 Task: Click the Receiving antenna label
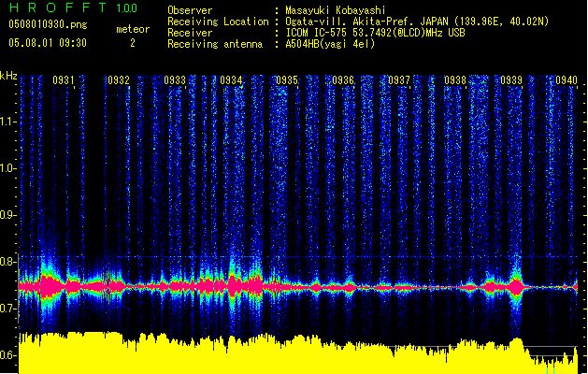tap(215, 44)
